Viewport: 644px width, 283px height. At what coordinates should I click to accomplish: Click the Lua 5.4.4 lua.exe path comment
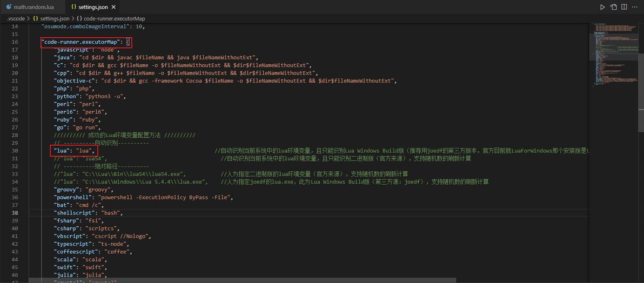point(131,182)
